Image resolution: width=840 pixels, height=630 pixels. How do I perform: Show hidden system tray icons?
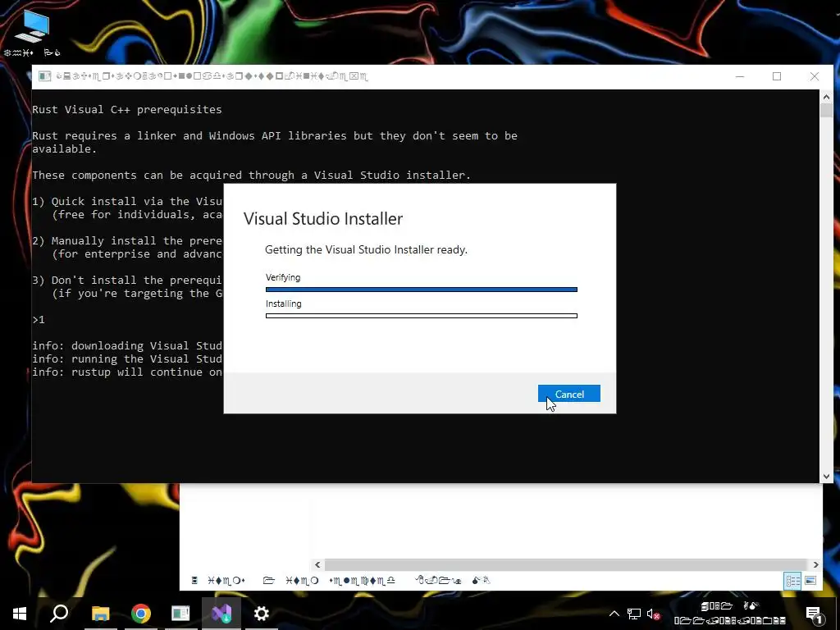(614, 614)
